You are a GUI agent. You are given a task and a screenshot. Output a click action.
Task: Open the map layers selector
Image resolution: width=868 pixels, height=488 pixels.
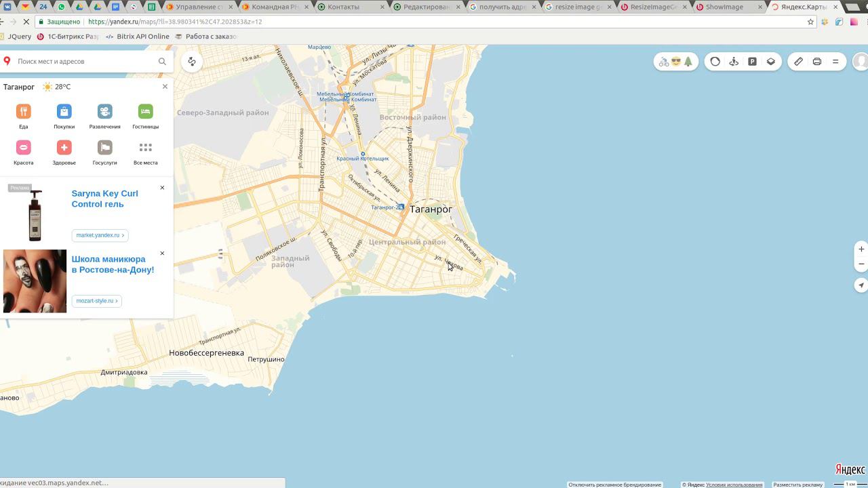tap(771, 62)
